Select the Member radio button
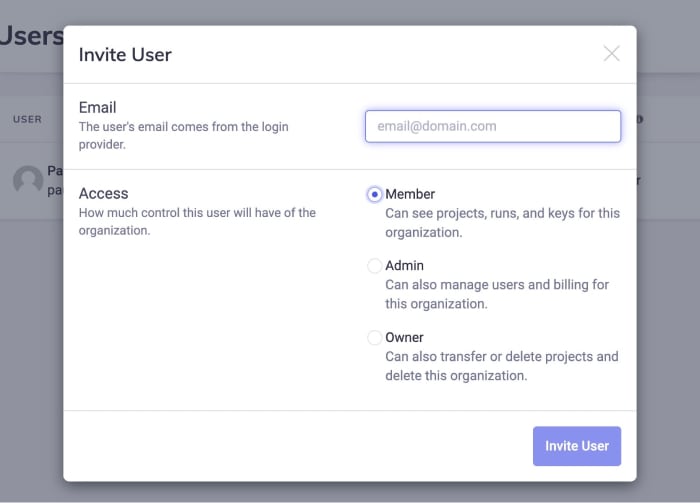 [x=375, y=194]
